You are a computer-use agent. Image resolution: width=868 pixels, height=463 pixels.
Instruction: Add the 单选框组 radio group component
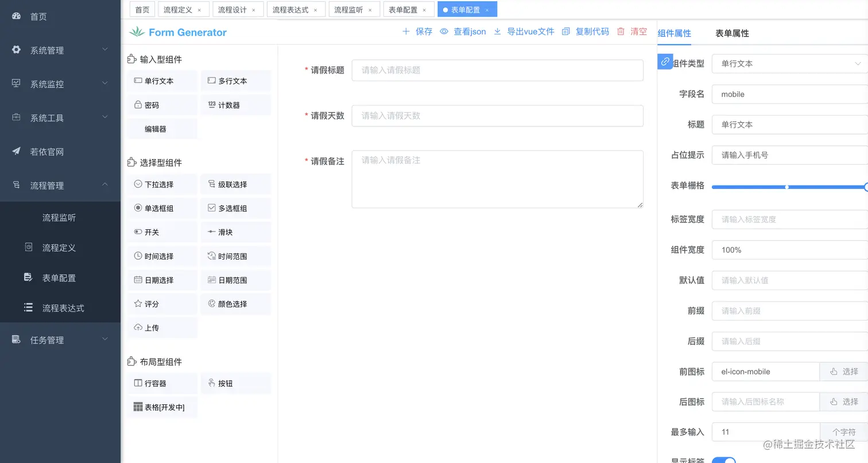(162, 209)
